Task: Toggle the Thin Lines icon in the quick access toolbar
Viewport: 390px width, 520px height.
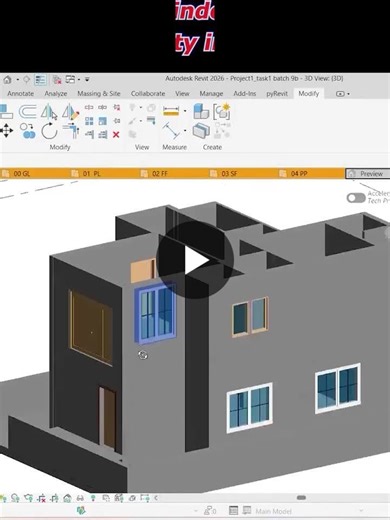Action: [40, 80]
